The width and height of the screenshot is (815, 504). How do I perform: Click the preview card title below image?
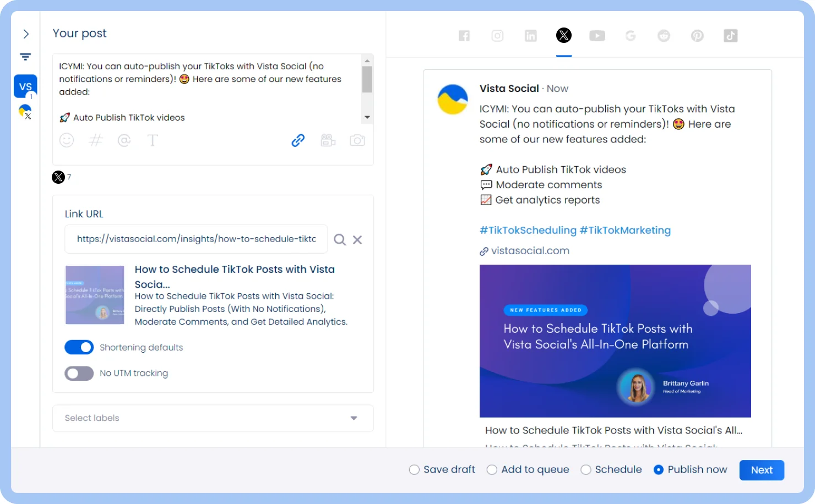coord(613,430)
